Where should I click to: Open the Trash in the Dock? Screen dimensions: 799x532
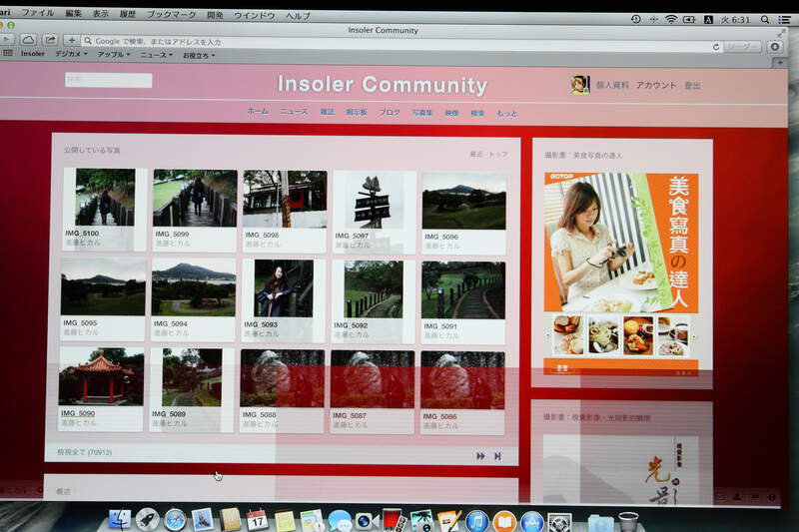click(628, 521)
